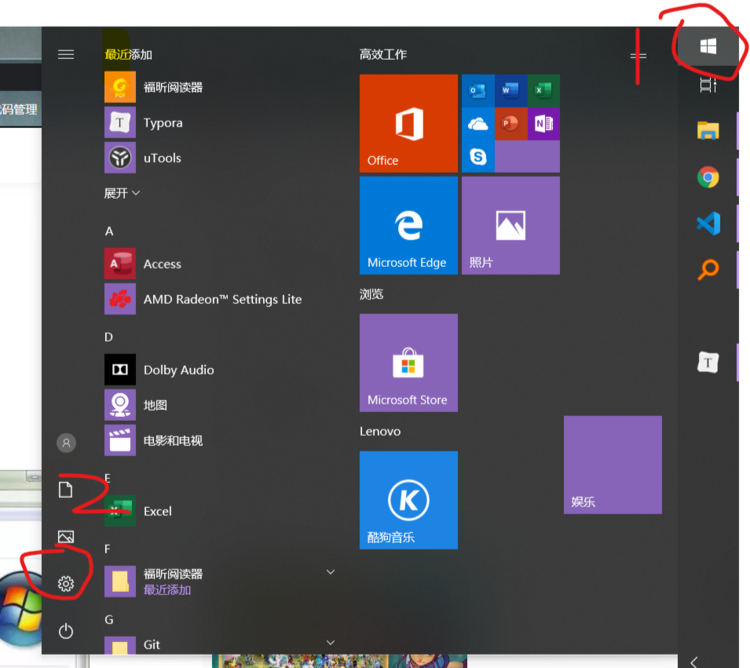This screenshot has width=750, height=668.
Task: Open OneNote from the Office tile group
Action: 543,123
